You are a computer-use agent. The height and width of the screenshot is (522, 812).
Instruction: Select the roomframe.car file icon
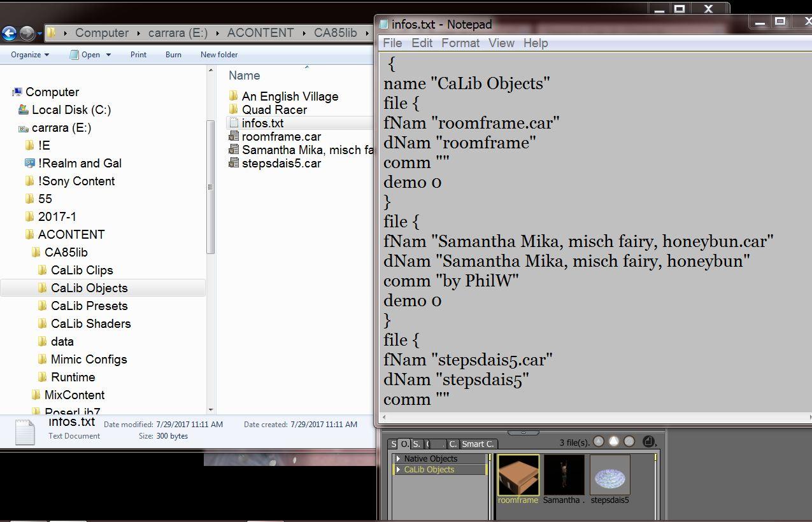click(233, 136)
